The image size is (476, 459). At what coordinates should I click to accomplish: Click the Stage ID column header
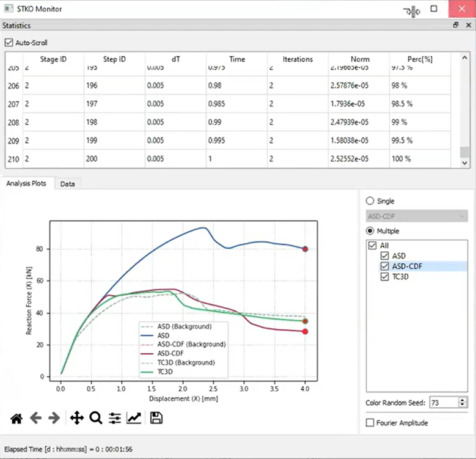click(x=53, y=59)
